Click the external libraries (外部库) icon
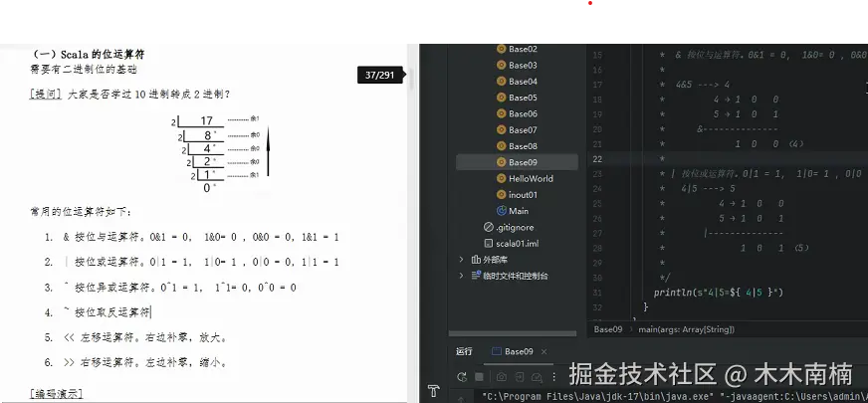Image resolution: width=868 pixels, height=403 pixels. (476, 260)
